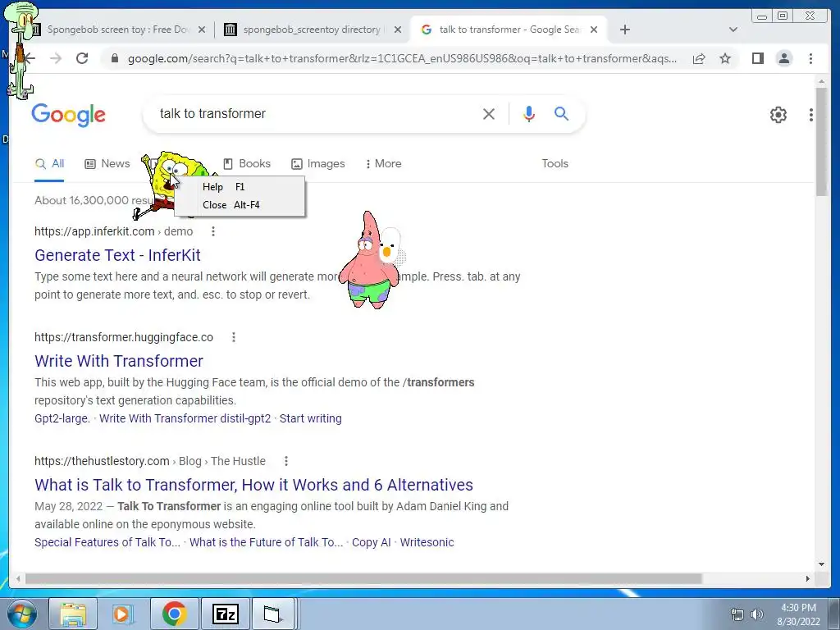Choose Help in the context menu
The image size is (840, 630).
click(x=240, y=187)
